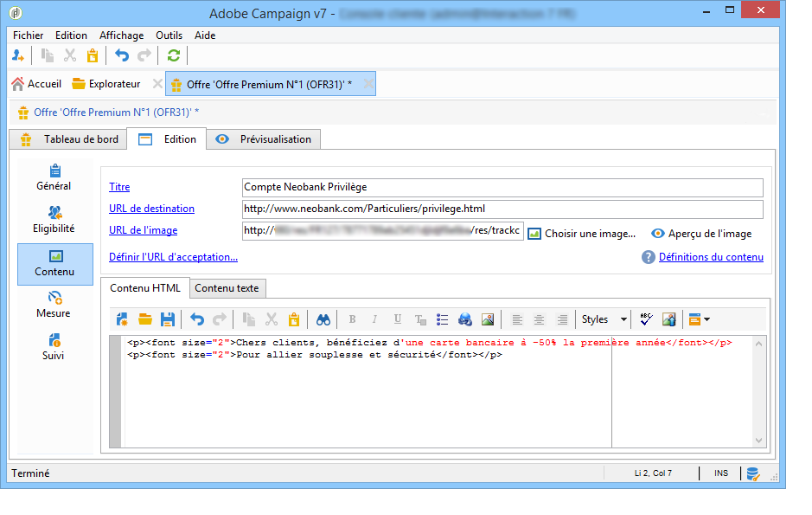The image size is (812, 515).
Task: Insert a hyperlink with the globe icon
Action: 465,319
